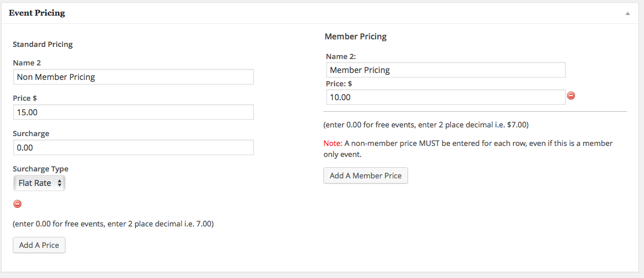
Task: Click the Surcharge label above 0.00 field
Action: (31, 133)
